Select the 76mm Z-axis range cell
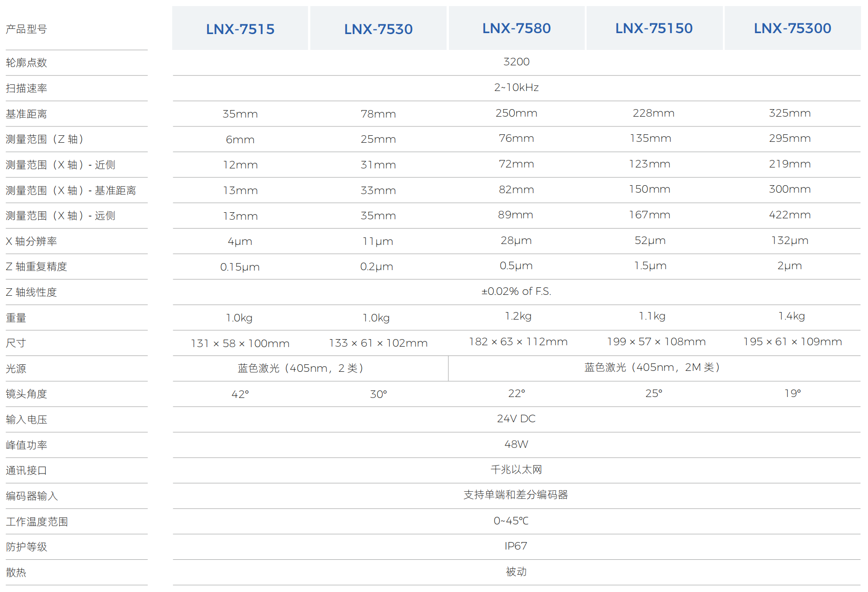This screenshot has height=592, width=868. [x=516, y=139]
